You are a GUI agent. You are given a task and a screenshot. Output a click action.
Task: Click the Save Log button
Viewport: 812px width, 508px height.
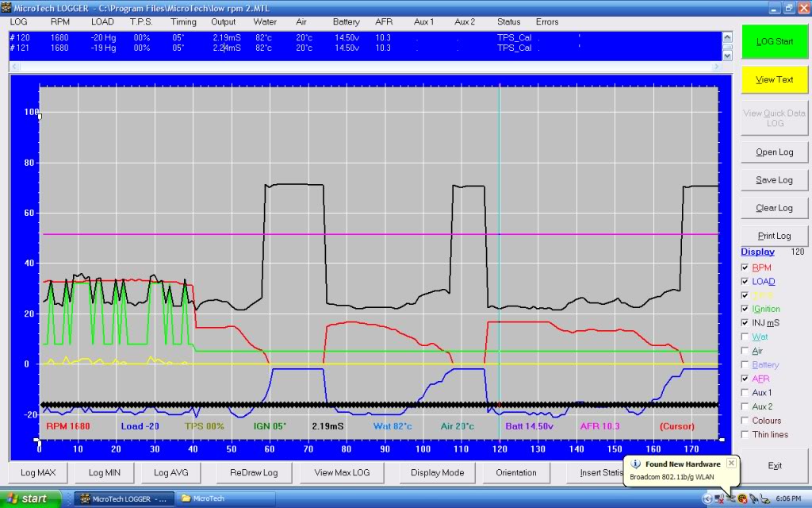(x=774, y=180)
